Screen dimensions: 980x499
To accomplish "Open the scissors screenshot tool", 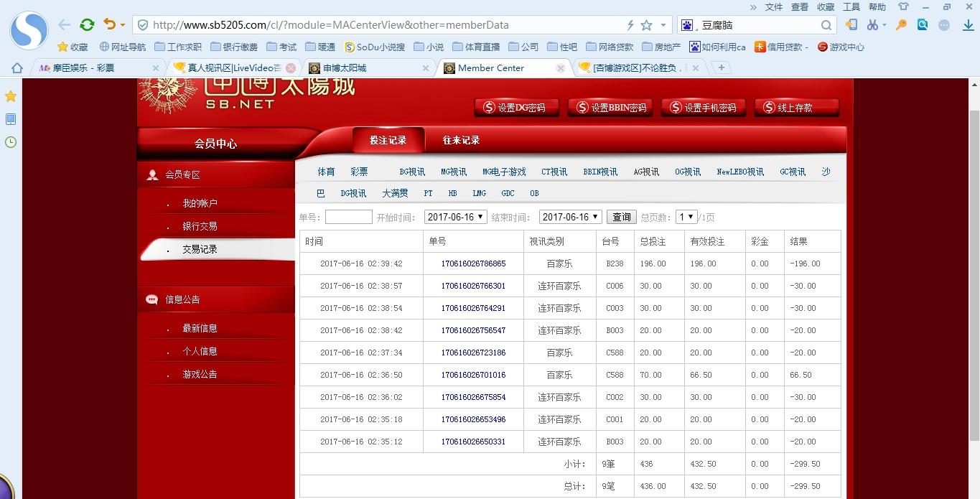I will [x=872, y=25].
